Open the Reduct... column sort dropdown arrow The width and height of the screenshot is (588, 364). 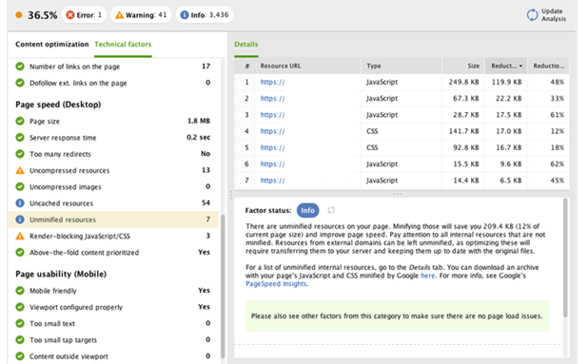[520, 66]
